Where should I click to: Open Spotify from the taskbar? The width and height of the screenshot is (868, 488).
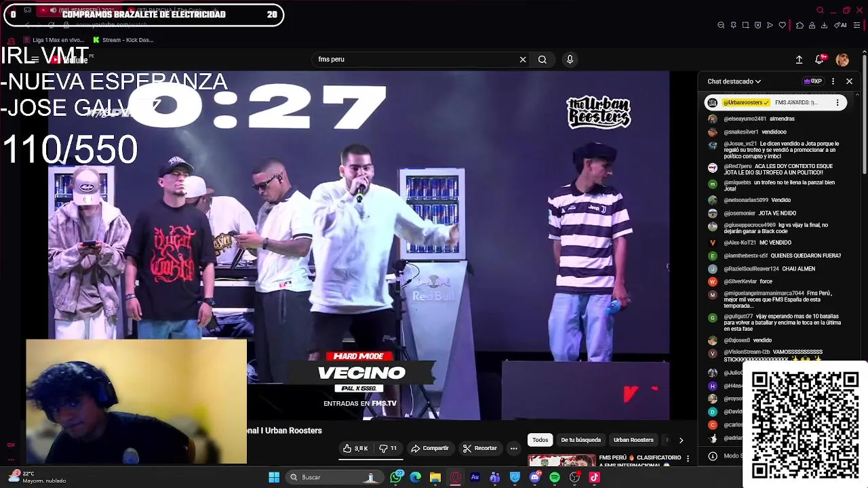coord(555,477)
